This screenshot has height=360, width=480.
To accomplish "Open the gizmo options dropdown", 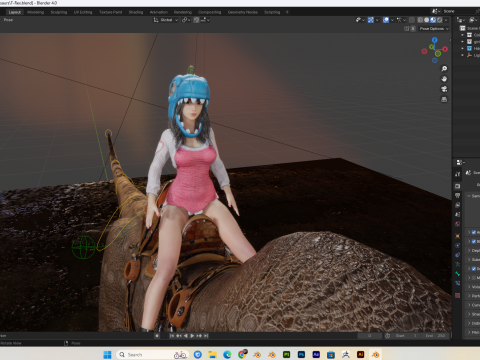I will point(377,20).
